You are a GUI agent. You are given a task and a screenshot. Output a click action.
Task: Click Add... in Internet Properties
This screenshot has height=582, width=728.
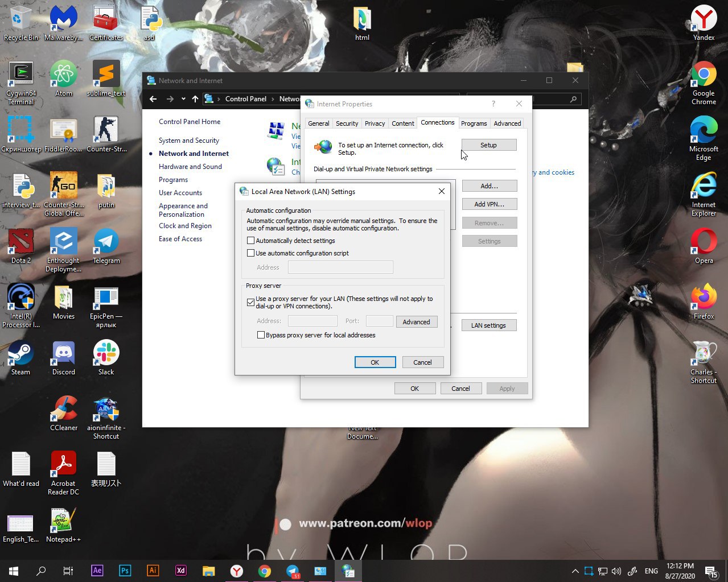click(490, 186)
